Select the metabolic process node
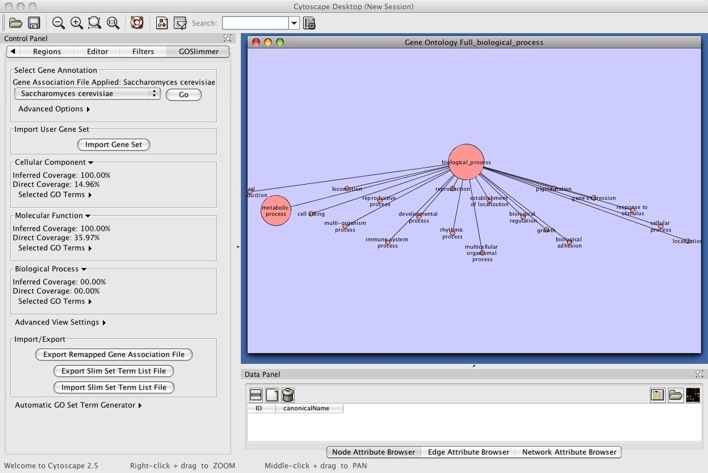The height and width of the screenshot is (473, 708). pos(275,210)
